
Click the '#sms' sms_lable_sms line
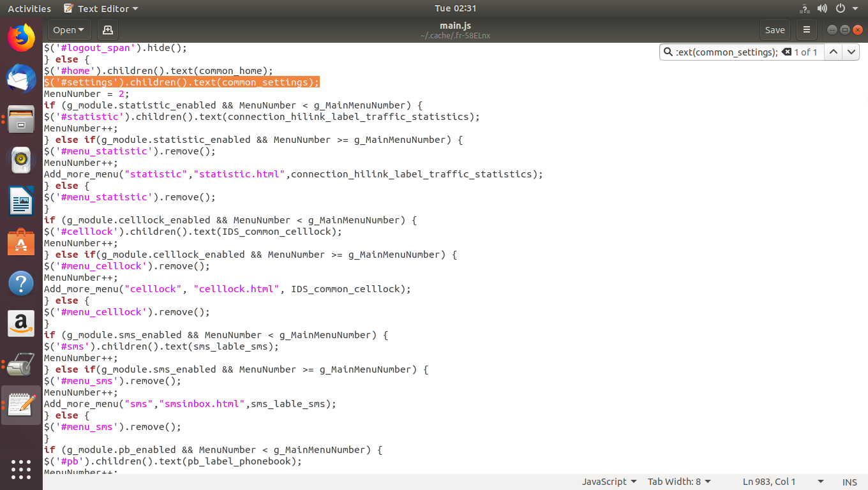pyautogui.click(x=161, y=346)
